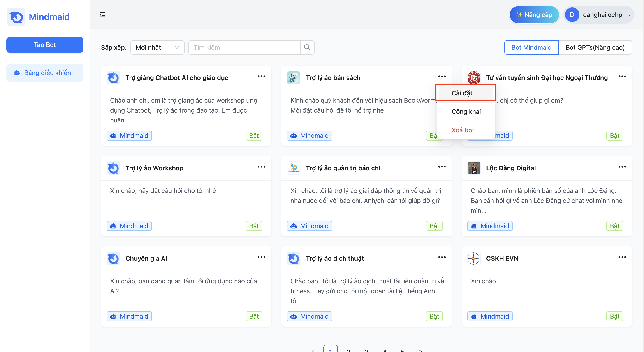Open the three-dot menu for Trợ lý ảo Workshop
This screenshot has width=644, height=352.
tap(261, 167)
